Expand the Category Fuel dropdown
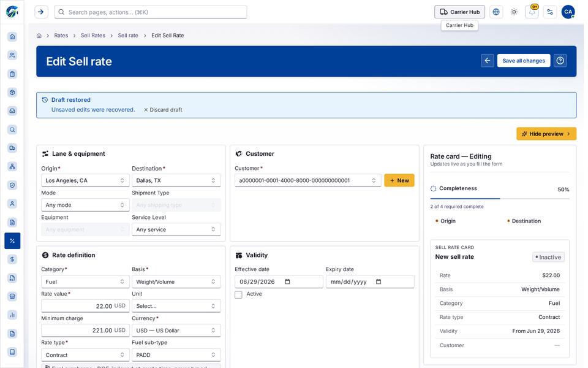Screen dimensions: 588x368 point(85,282)
